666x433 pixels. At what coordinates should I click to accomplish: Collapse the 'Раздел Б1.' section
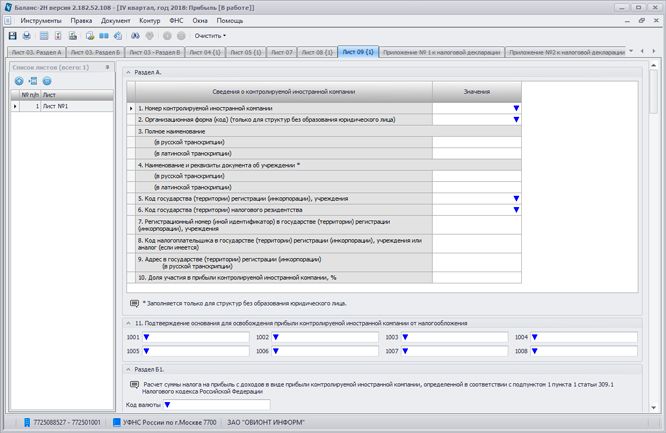point(128,370)
